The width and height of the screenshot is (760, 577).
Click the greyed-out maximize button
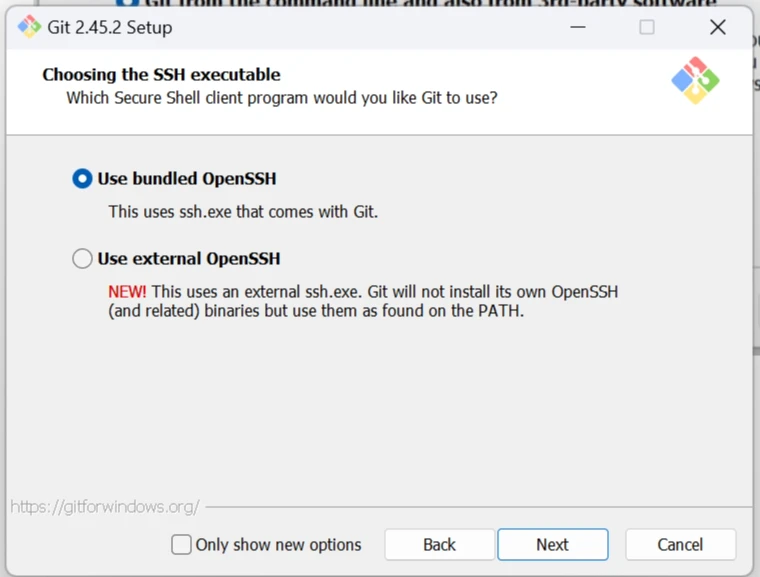click(x=647, y=27)
